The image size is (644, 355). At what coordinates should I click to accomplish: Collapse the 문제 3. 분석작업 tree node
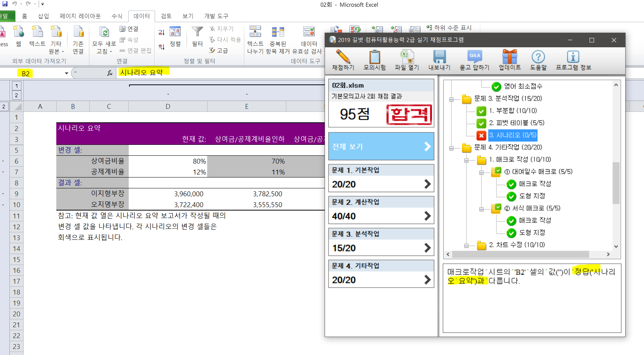coord(451,99)
